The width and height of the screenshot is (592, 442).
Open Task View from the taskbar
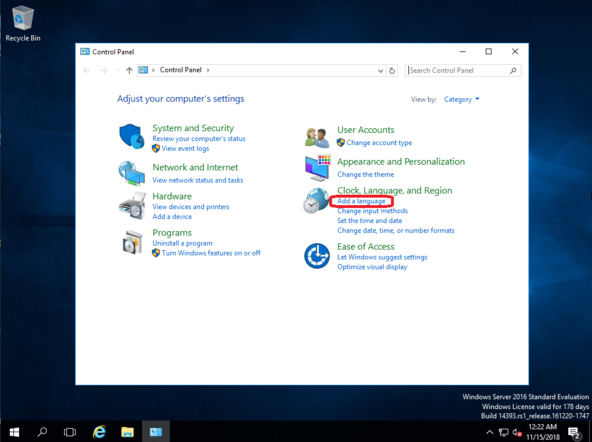70,432
